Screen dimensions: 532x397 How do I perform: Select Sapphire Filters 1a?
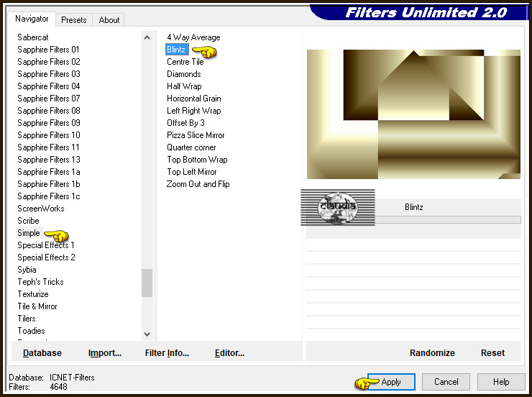pyautogui.click(x=48, y=172)
